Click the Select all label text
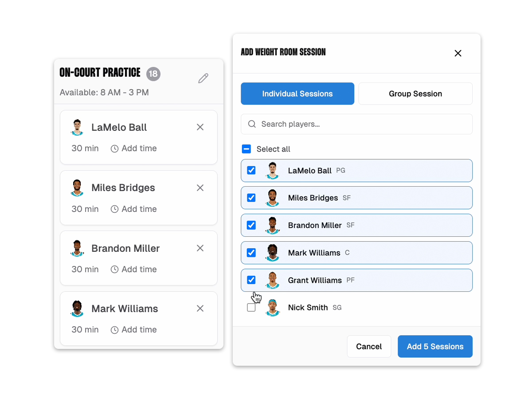Viewport: 532px width, 399px height. click(x=274, y=149)
